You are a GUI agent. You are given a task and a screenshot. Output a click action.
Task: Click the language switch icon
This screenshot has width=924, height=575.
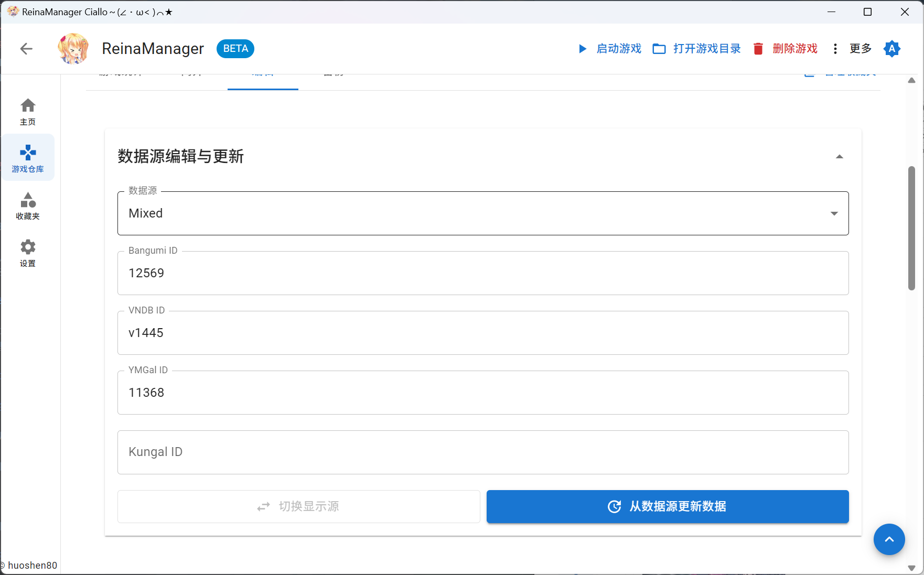click(x=891, y=49)
